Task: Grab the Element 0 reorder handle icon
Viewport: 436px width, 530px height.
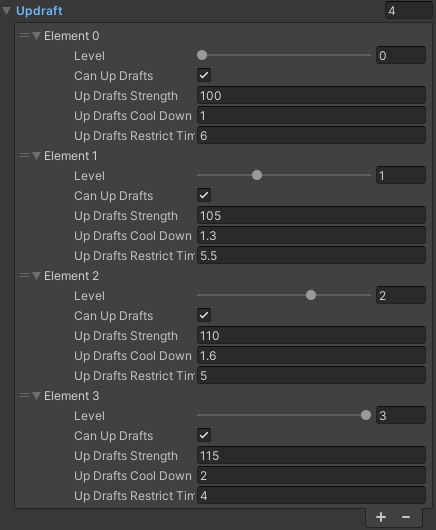Action: point(25,35)
